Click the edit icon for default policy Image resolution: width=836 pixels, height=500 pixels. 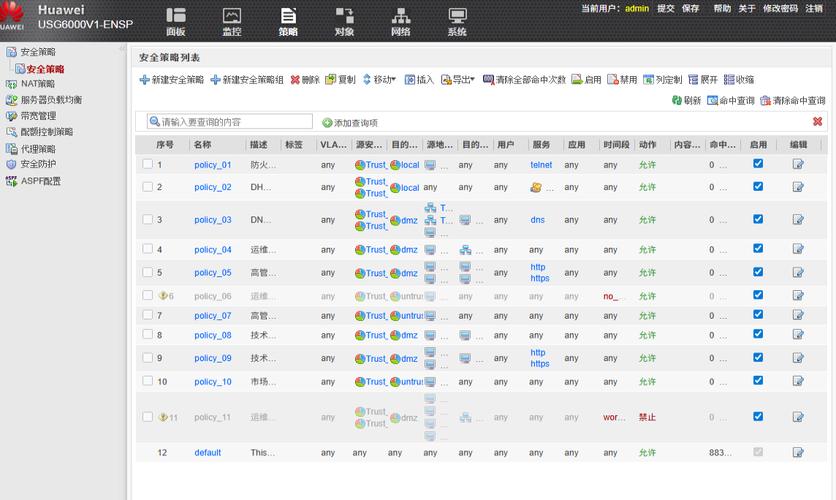798,453
